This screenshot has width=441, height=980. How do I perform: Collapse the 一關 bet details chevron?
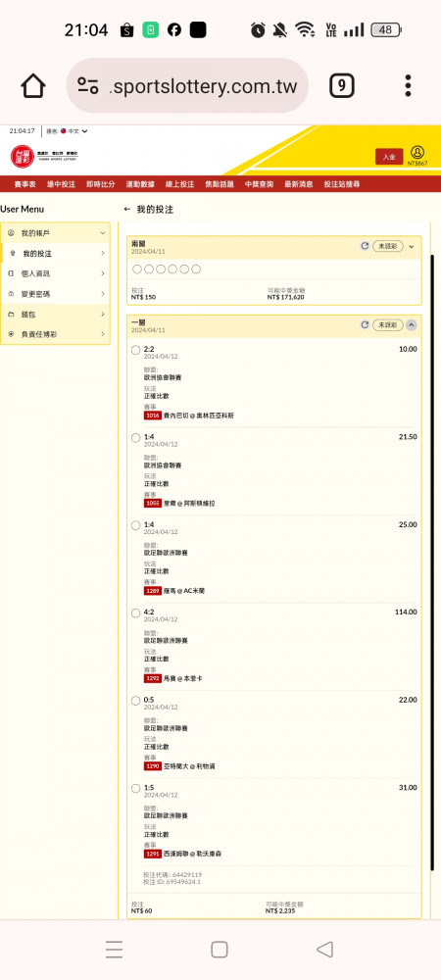pyautogui.click(x=411, y=325)
